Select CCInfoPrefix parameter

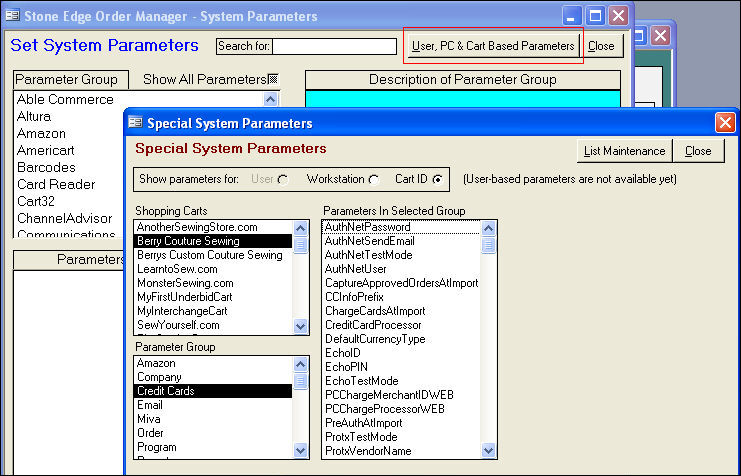402,297
